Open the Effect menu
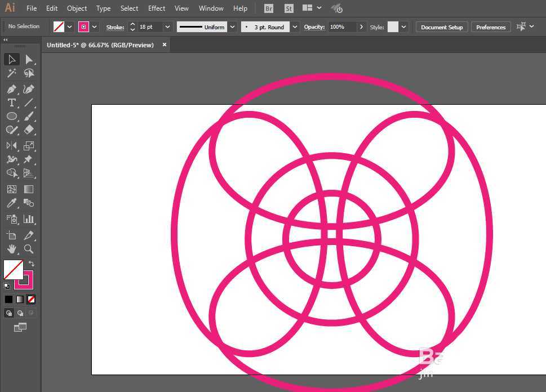The width and height of the screenshot is (546, 392). (x=157, y=8)
